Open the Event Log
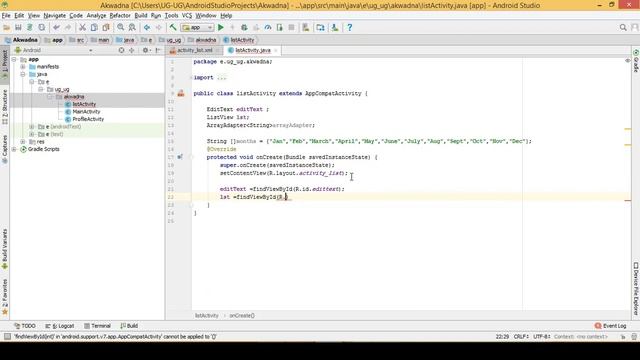Image resolution: width=640 pixels, height=360 pixels. point(611,326)
